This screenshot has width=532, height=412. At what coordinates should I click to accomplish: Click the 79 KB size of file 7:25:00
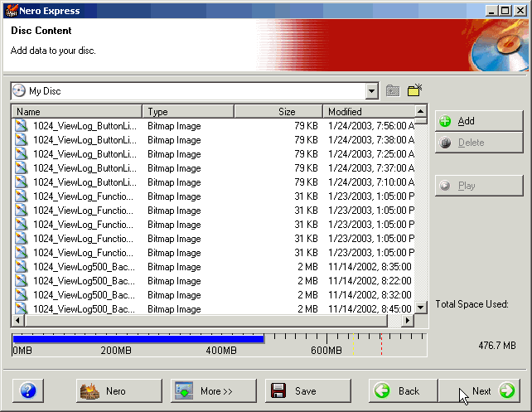click(x=306, y=154)
